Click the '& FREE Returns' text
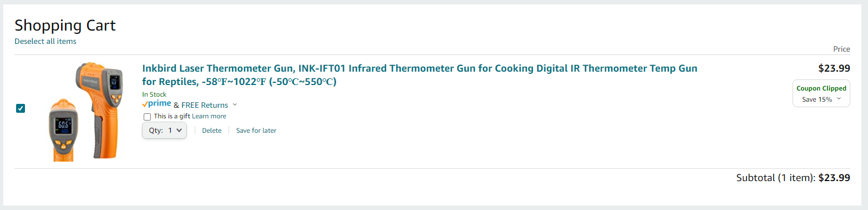868x210 pixels. point(201,105)
